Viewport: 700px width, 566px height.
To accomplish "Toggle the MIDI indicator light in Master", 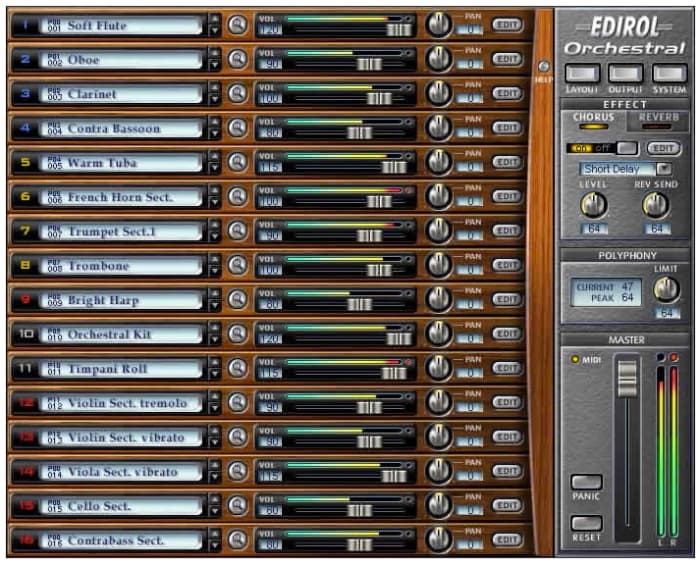I will pyautogui.click(x=575, y=359).
